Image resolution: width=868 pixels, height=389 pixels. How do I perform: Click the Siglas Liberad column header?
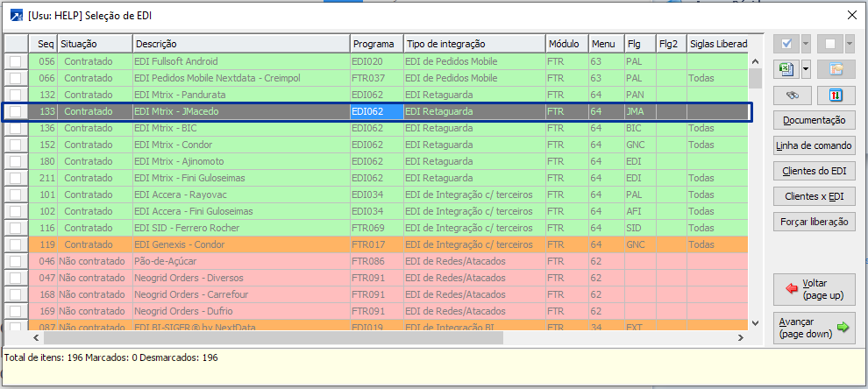click(717, 44)
